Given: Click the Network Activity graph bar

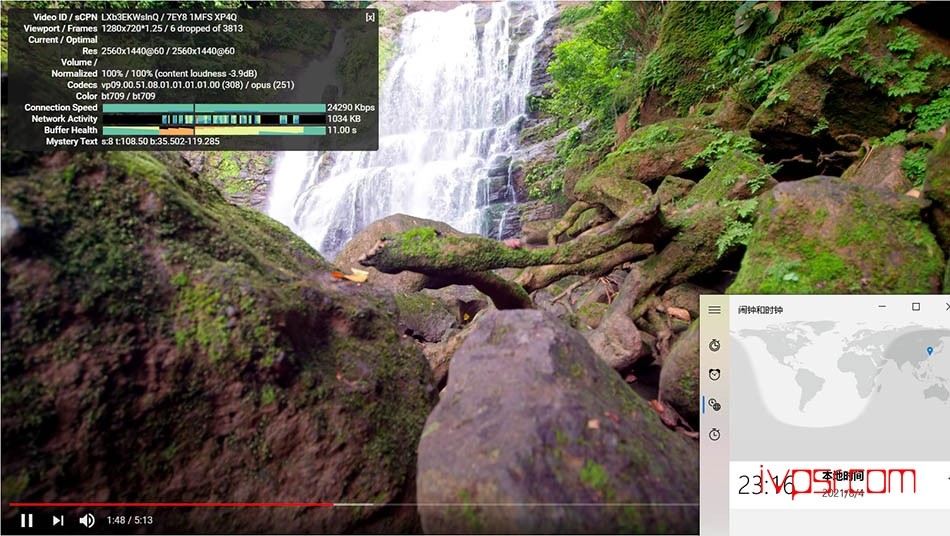Looking at the screenshot, I should click(214, 119).
